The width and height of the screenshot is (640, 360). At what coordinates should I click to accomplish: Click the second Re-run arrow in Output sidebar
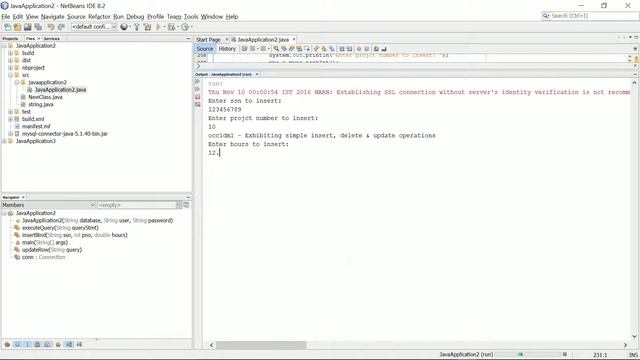[x=198, y=89]
